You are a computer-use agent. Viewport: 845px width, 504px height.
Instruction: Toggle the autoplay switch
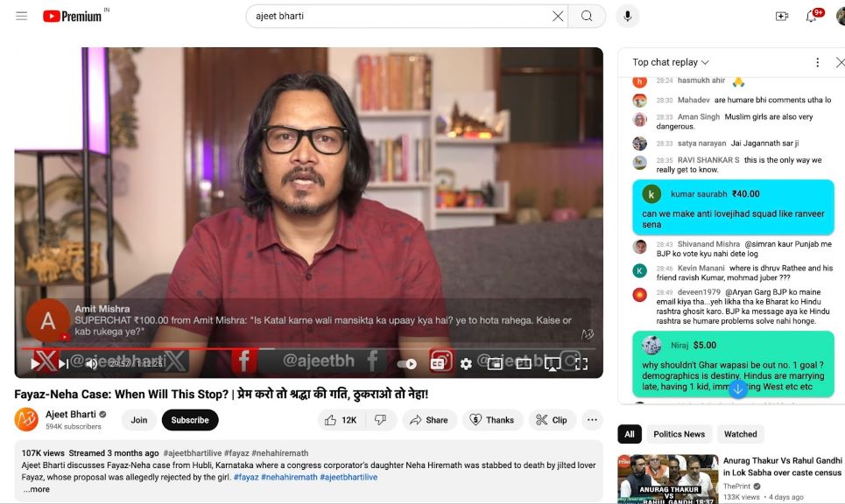pos(407,363)
